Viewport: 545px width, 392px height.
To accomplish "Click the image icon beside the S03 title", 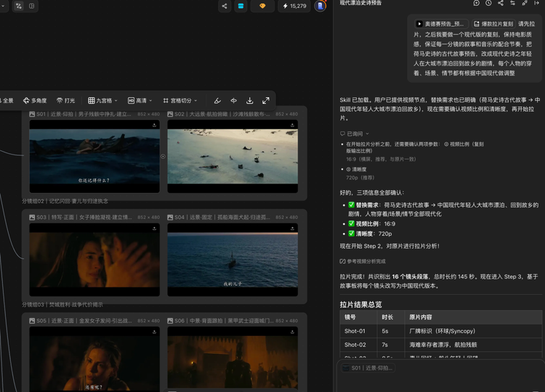I will tap(32, 217).
